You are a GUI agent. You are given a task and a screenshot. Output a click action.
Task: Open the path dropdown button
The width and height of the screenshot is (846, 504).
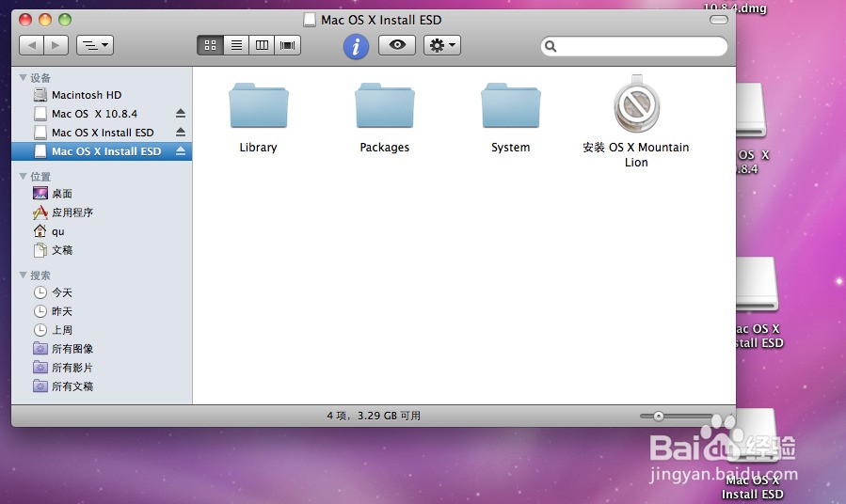point(95,45)
